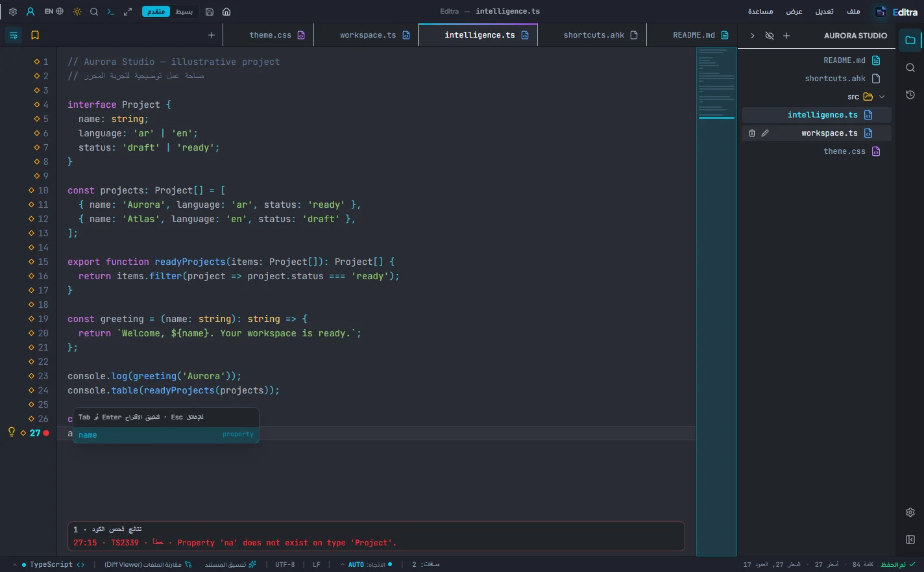Toggle hidden files eye icon in explorer header
This screenshot has width=924, height=572.
coord(770,36)
